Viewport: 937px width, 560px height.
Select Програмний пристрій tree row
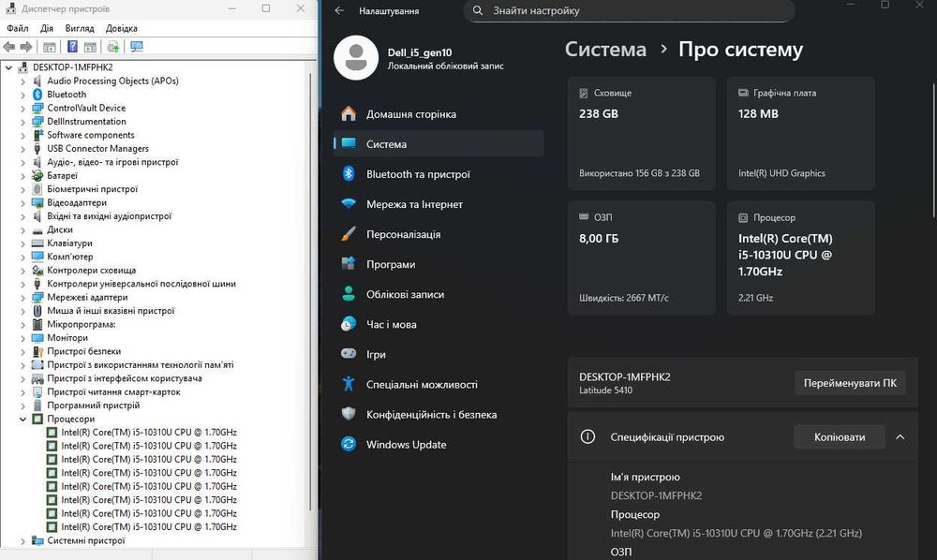(93, 405)
